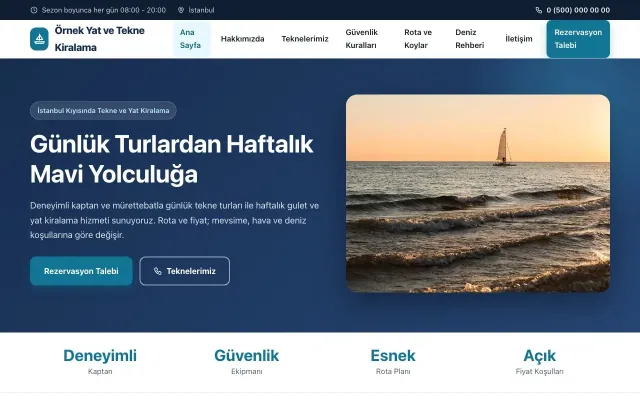
Task: Click the Günlük Turlardan Haftalık Mavi Yolculuğa heading
Action: 172,159
